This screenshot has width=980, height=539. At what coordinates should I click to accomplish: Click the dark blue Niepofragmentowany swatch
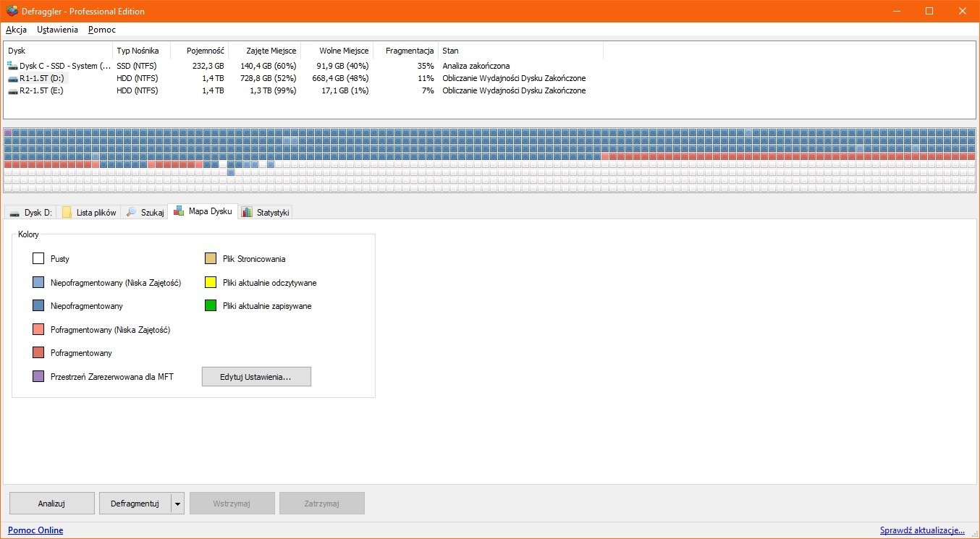click(x=38, y=306)
